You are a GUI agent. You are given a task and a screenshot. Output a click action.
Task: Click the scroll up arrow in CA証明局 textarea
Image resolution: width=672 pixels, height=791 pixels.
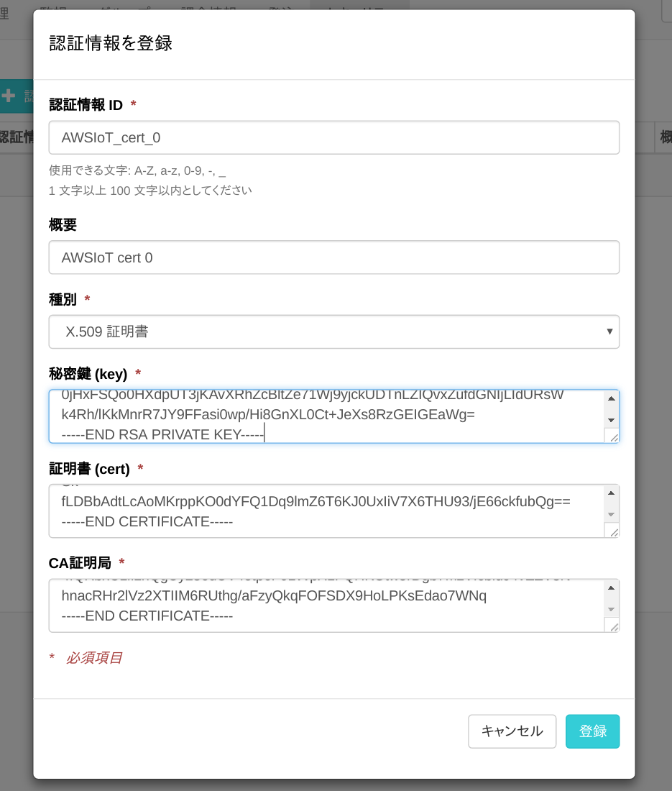tap(611, 587)
